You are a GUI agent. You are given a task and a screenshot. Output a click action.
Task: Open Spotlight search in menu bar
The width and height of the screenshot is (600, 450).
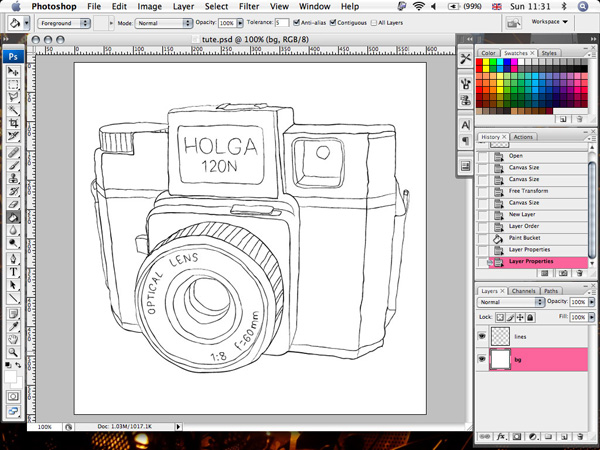pyautogui.click(x=583, y=7)
